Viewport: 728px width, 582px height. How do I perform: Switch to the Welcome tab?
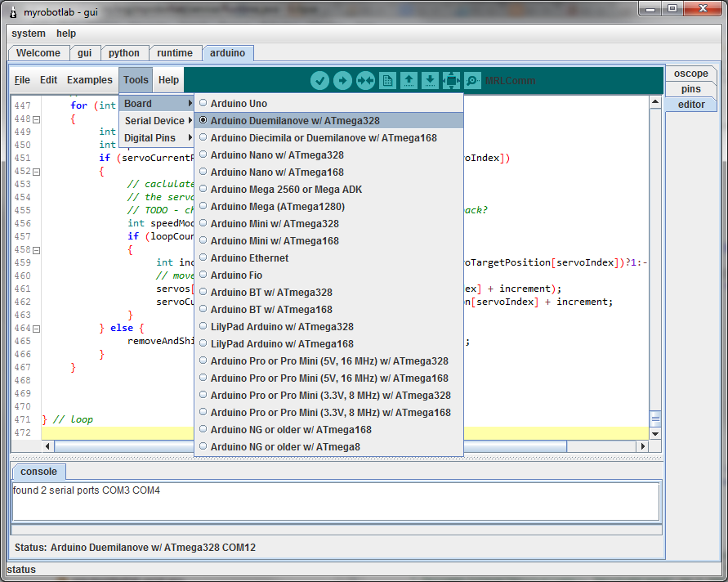[38, 53]
